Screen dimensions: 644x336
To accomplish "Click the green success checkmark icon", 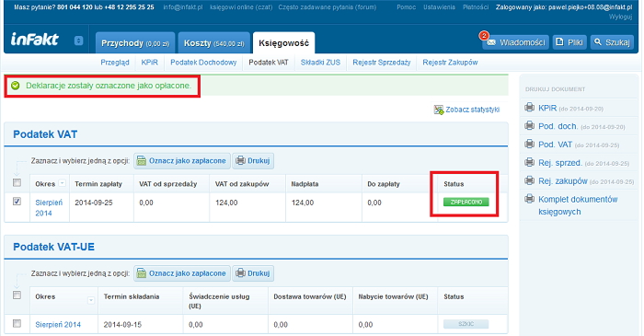I will click(x=16, y=86).
